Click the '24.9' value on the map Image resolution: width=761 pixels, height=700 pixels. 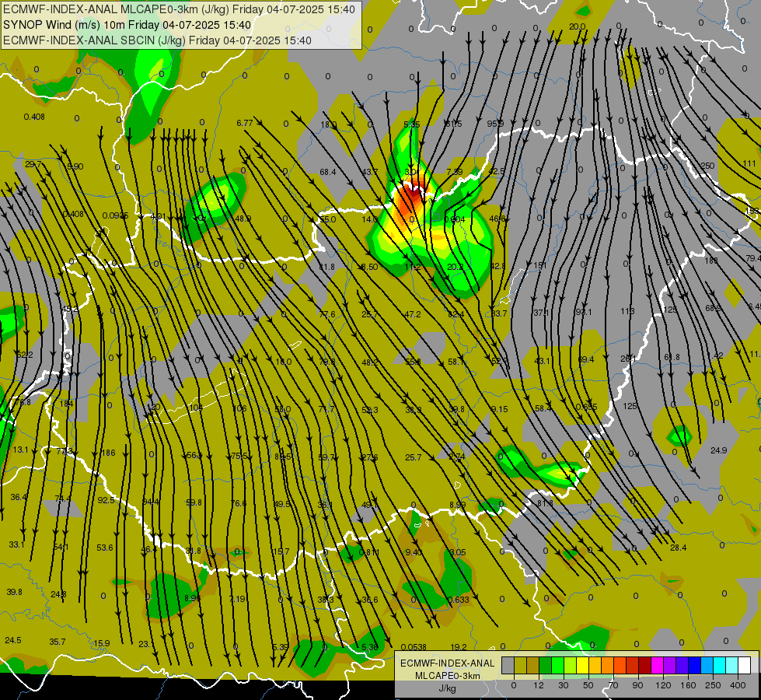click(x=718, y=450)
